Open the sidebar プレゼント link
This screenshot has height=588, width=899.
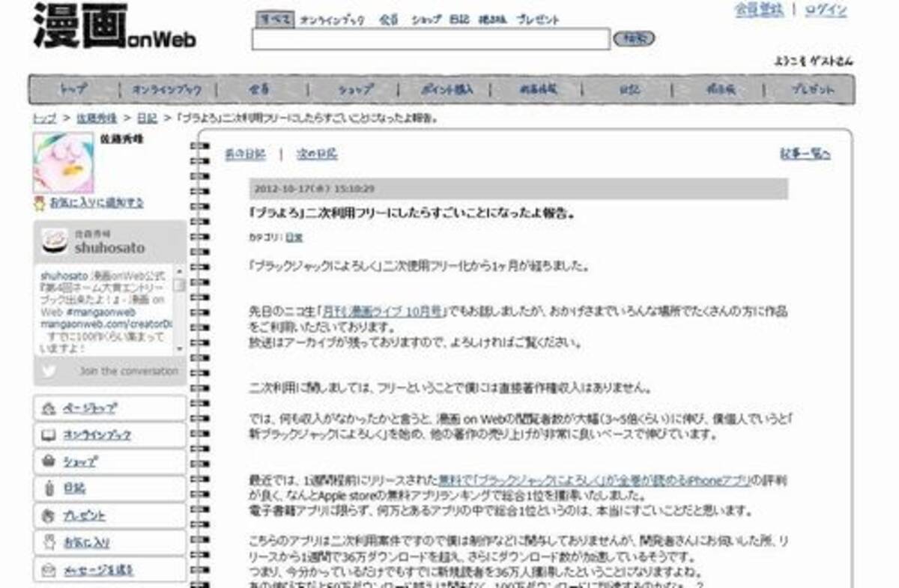point(84,515)
